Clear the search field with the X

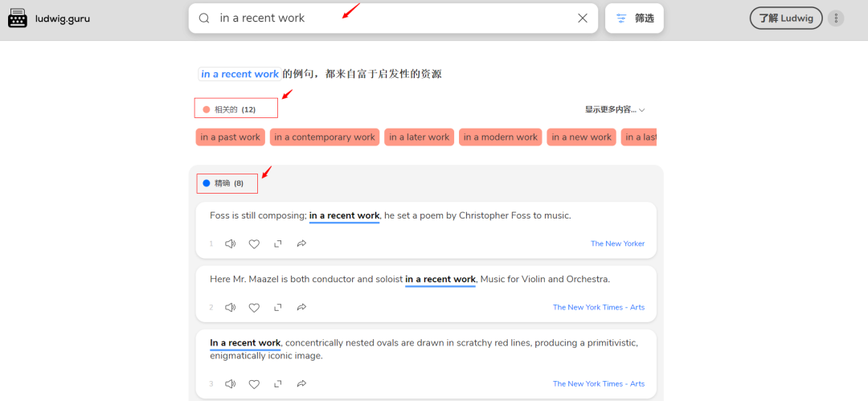[583, 18]
